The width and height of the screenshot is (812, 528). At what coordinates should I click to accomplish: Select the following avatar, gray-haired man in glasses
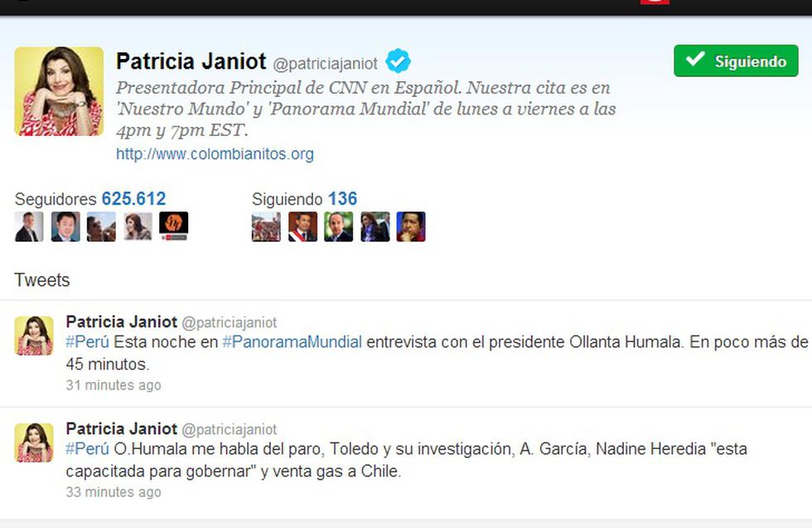[x=339, y=226]
